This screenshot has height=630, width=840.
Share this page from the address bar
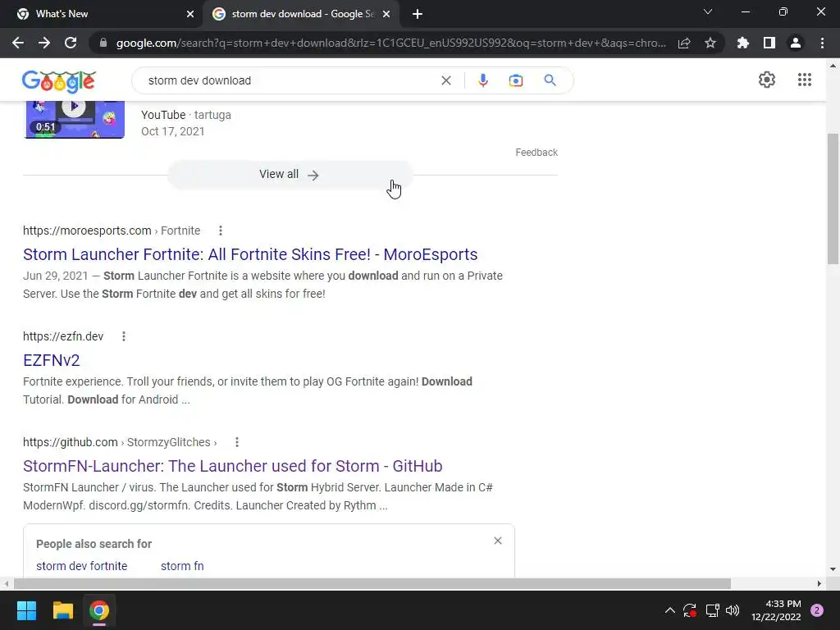coord(684,43)
